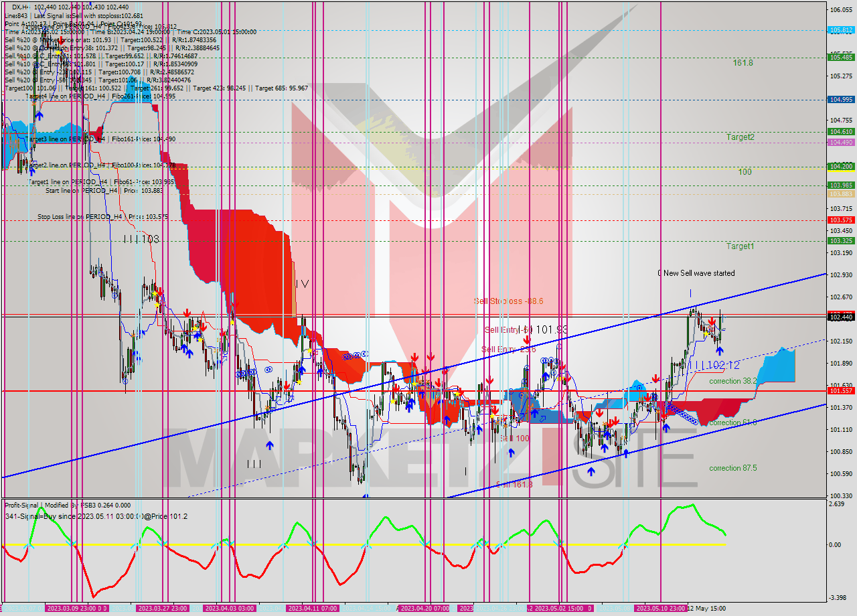The width and height of the screenshot is (857, 616).
Task: Click the 'Sell 100' label
Action: coord(514,438)
